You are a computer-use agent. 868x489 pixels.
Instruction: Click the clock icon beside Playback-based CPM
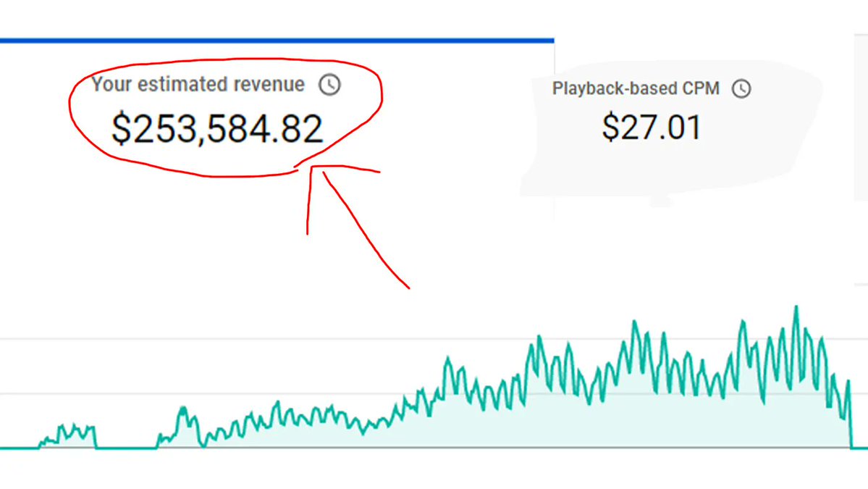click(741, 89)
